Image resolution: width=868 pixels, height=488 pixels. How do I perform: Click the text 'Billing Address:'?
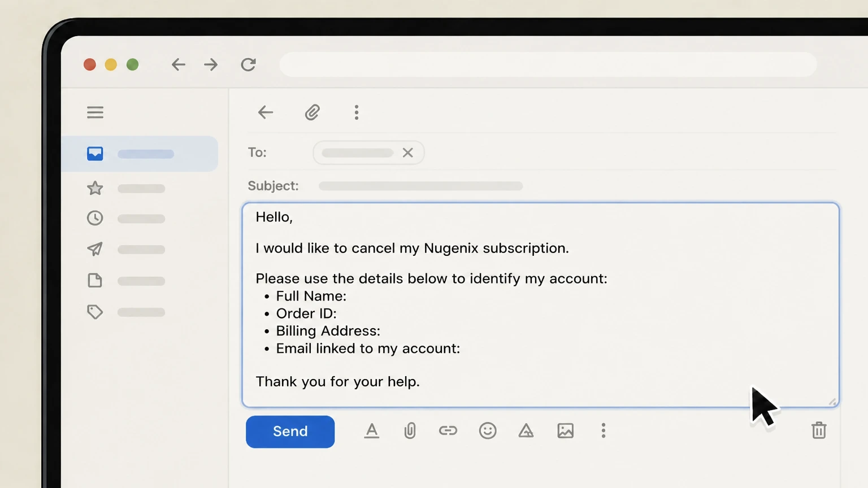point(328,331)
